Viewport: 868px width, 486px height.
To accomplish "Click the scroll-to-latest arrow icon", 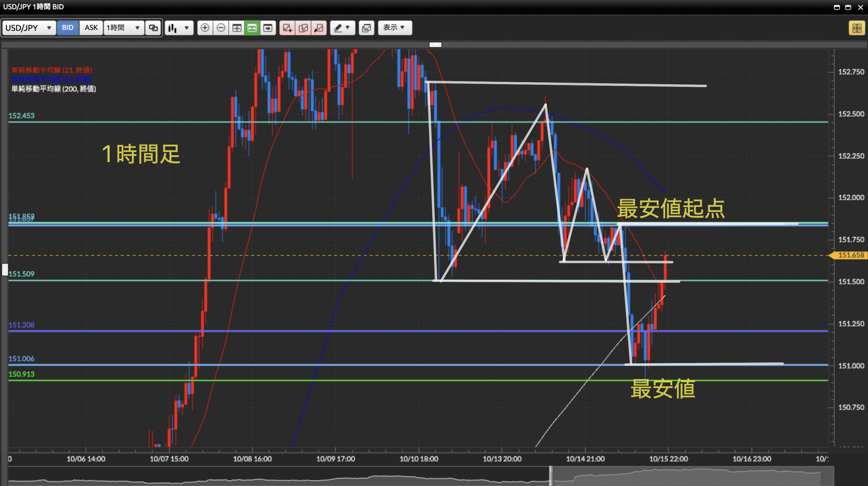I will tap(268, 28).
